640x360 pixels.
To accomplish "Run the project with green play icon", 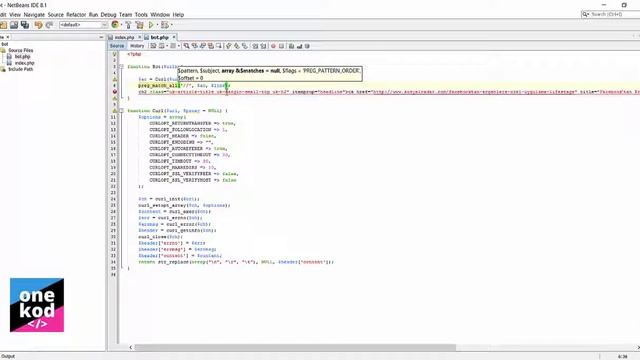I will [151, 25].
